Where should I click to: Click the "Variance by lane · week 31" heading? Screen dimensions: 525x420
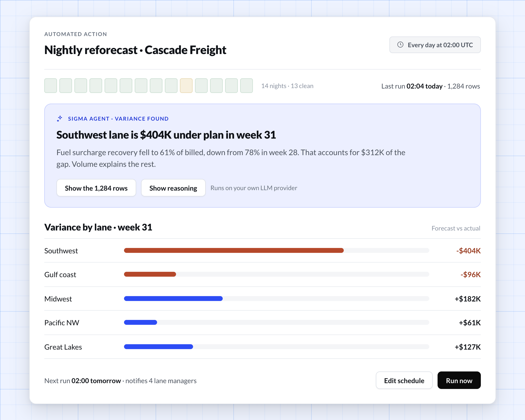click(x=98, y=227)
